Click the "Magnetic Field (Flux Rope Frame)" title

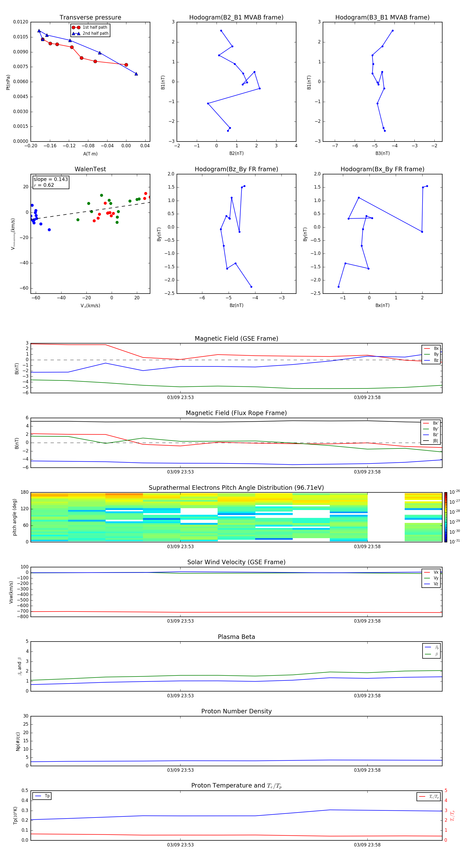tap(236, 413)
